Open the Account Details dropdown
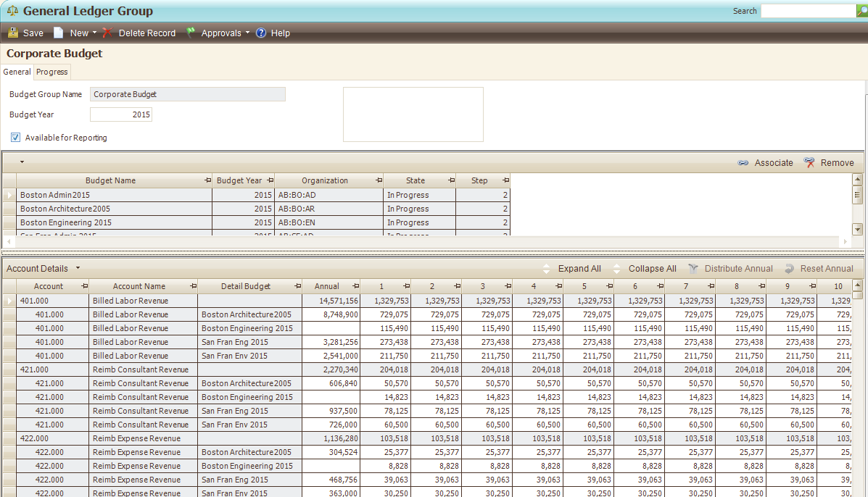 (x=78, y=269)
